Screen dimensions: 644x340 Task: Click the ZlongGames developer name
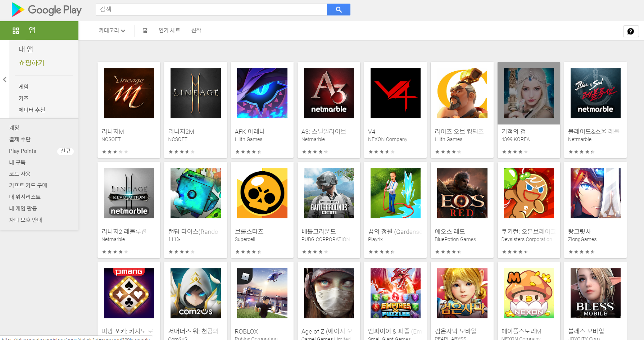tap(582, 239)
